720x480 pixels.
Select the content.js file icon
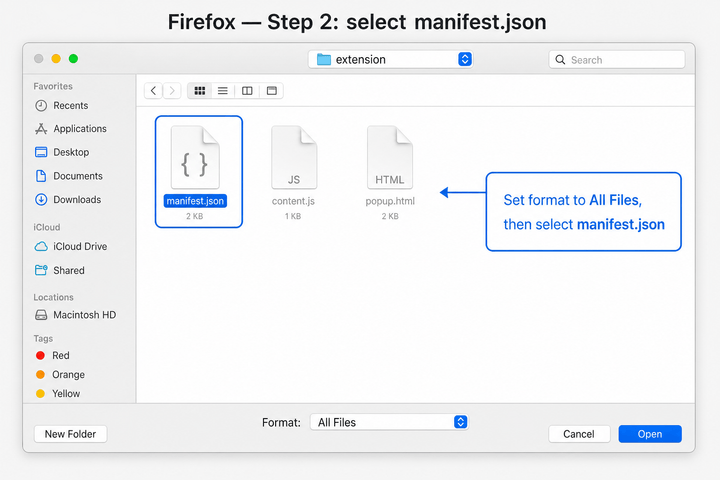click(294, 158)
